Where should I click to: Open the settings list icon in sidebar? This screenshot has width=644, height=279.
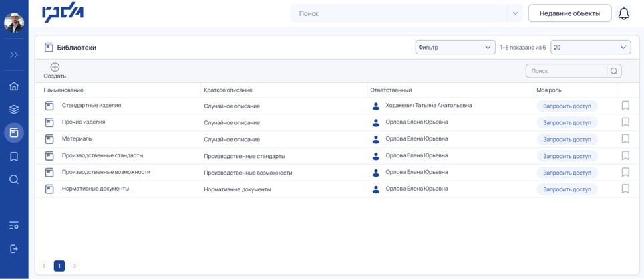(14, 225)
